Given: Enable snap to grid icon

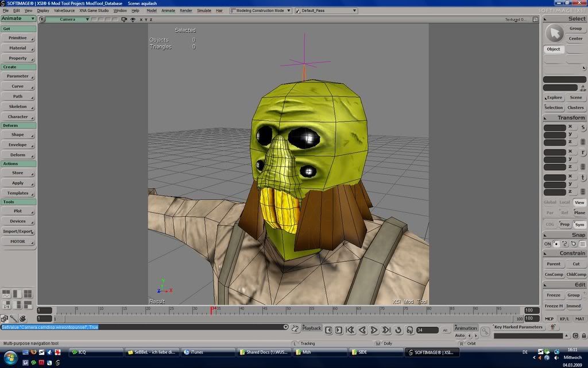Looking at the screenshot, I should click(582, 244).
